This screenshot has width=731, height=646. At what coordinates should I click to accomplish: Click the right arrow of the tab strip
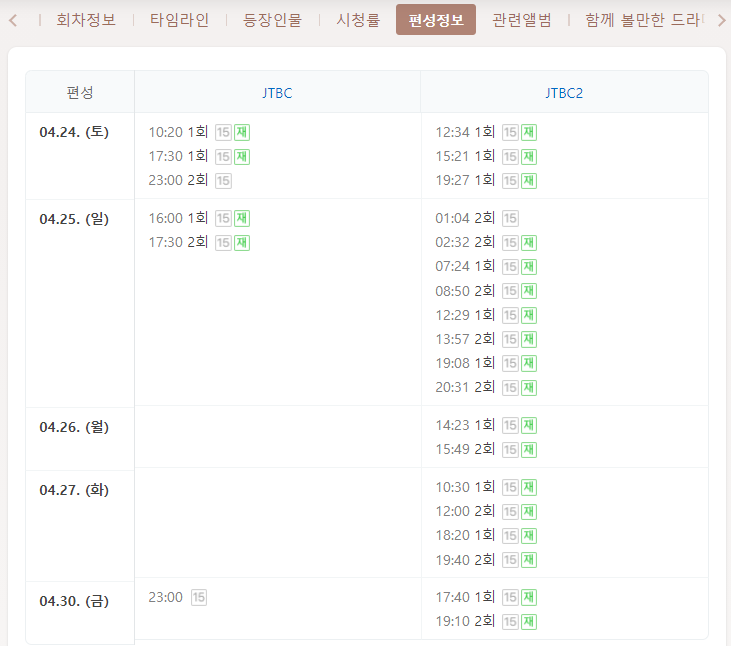pos(721,20)
